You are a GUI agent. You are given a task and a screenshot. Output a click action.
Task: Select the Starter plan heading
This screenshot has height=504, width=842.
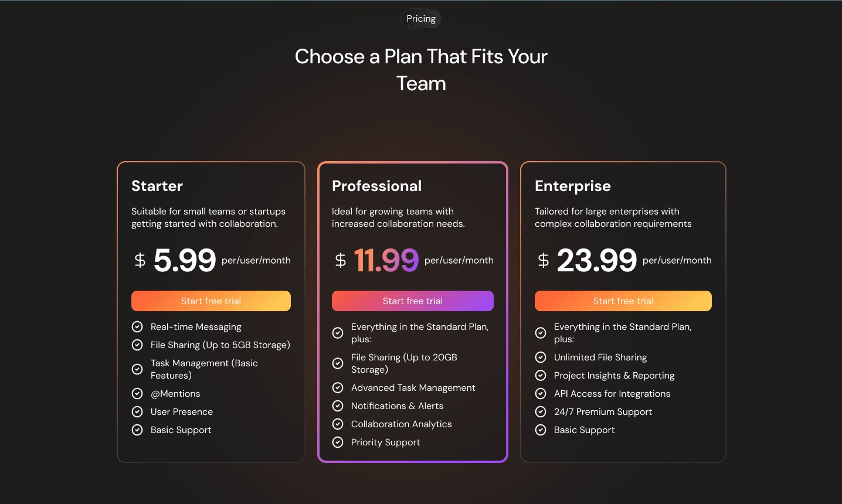(x=157, y=186)
